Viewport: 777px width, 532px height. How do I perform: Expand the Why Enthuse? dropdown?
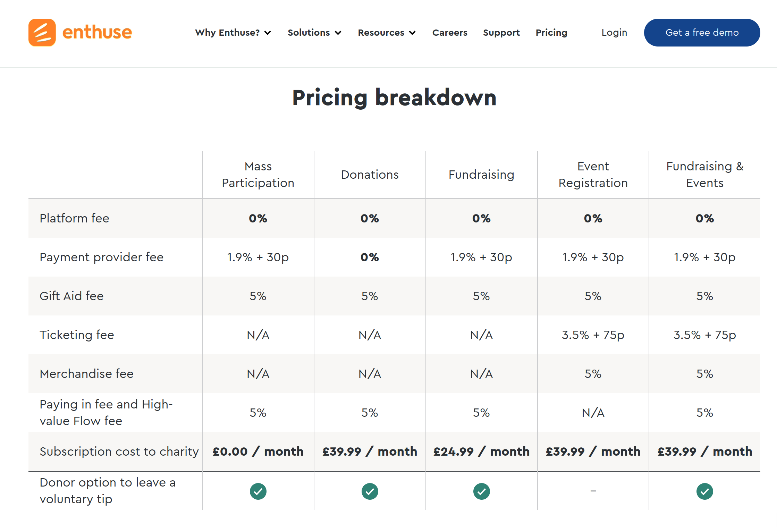(233, 32)
